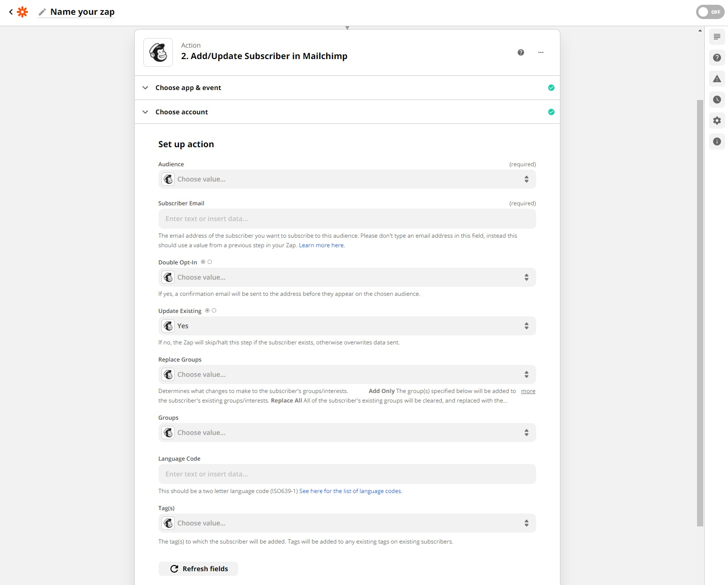Open the Zapier asterisk logo home
Screen dimensions: 728x585
22,12
